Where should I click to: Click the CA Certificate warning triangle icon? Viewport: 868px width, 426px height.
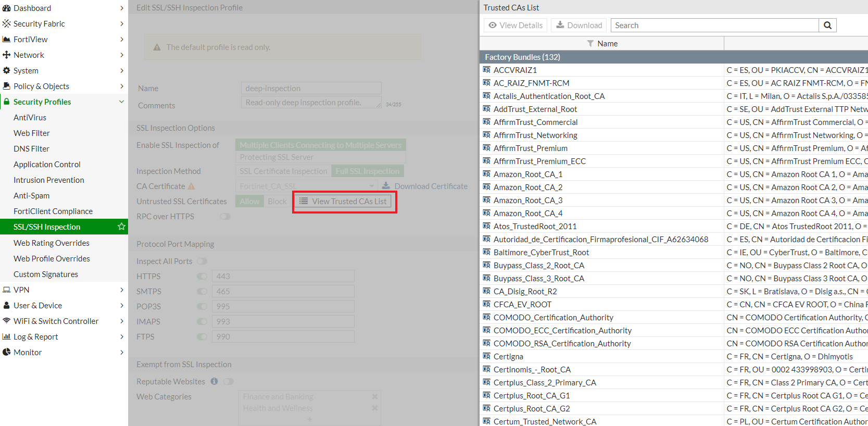coord(192,186)
